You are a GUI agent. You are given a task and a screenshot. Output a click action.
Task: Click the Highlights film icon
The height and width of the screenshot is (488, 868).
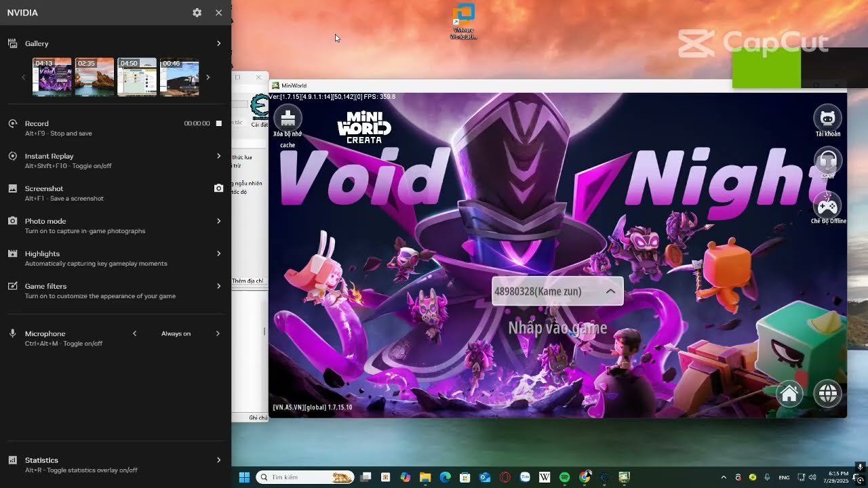(12, 253)
